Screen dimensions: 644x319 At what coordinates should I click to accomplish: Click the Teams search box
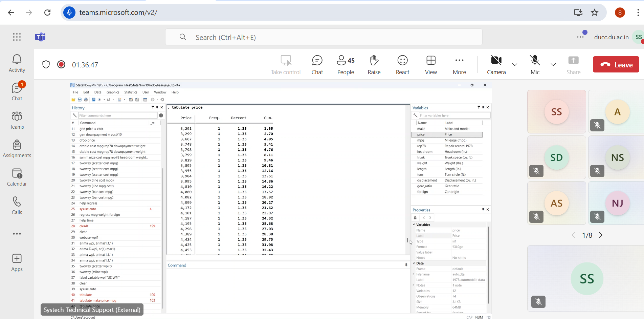[324, 37]
